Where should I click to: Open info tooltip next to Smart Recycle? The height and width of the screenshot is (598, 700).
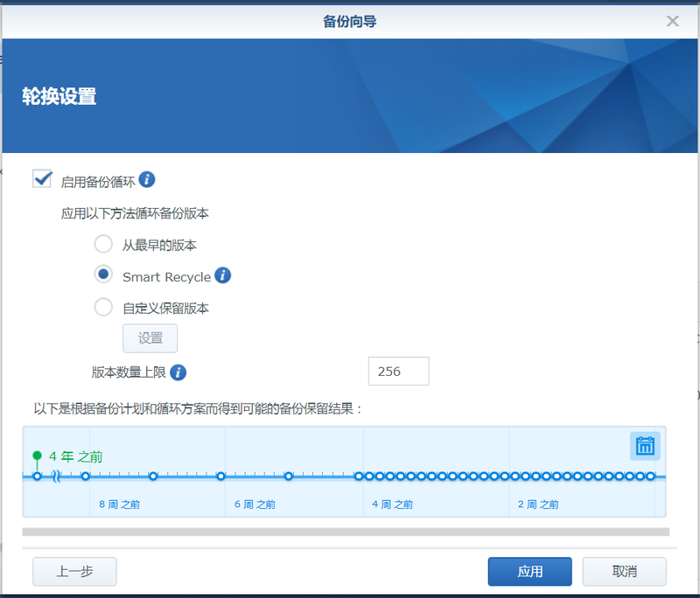[222, 276]
